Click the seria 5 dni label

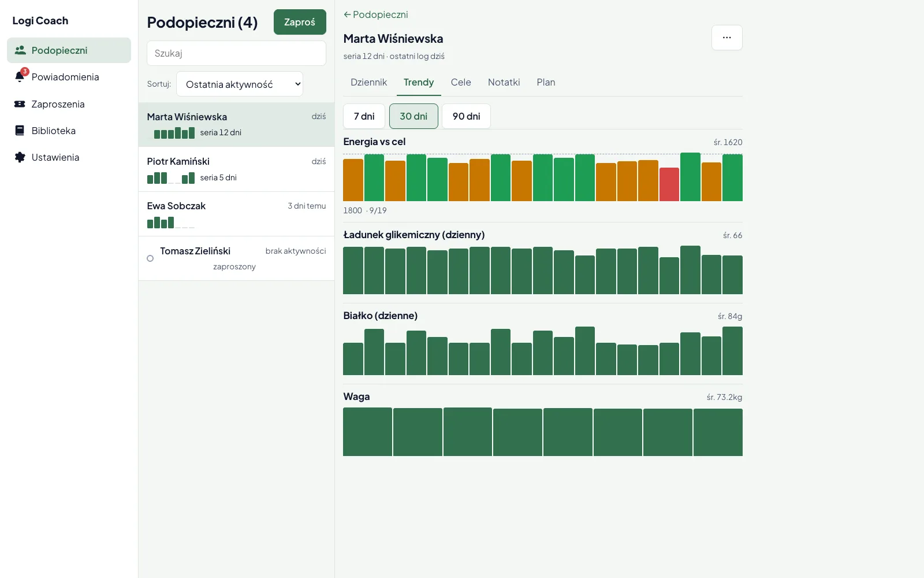(218, 177)
